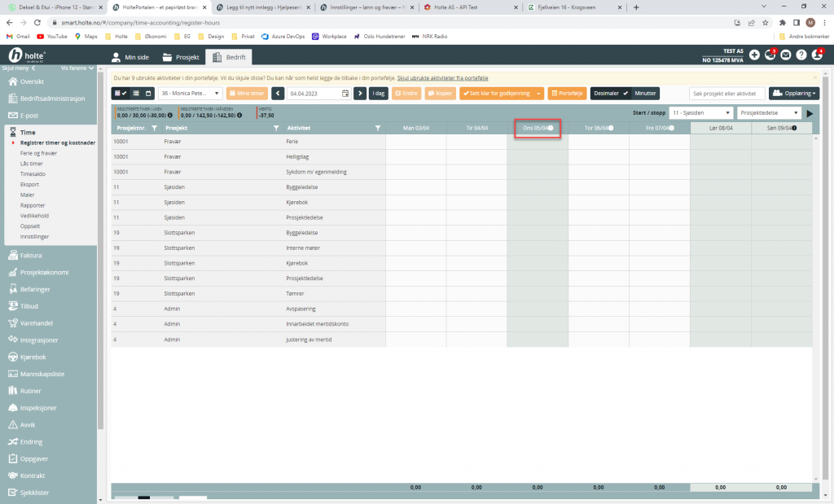Switch to the Prosjekt tab

pos(181,57)
